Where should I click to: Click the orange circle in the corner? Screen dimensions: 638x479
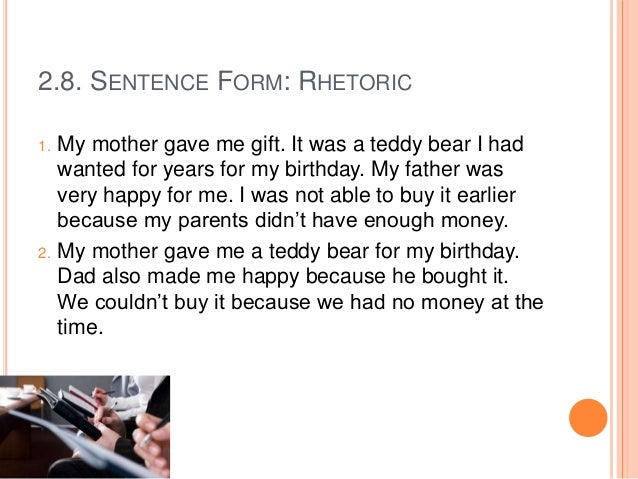588,418
